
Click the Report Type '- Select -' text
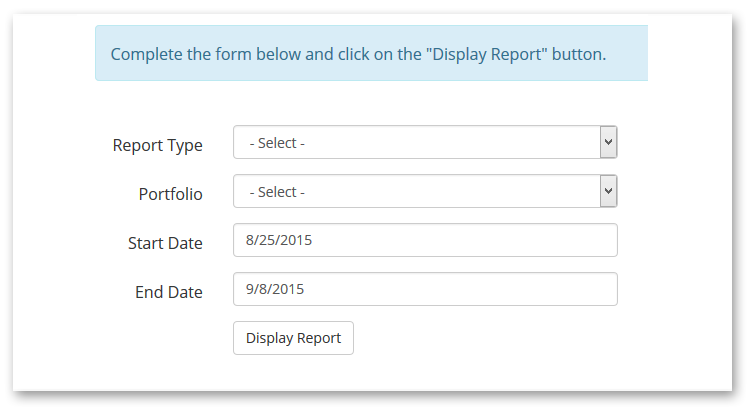pyautogui.click(x=277, y=143)
